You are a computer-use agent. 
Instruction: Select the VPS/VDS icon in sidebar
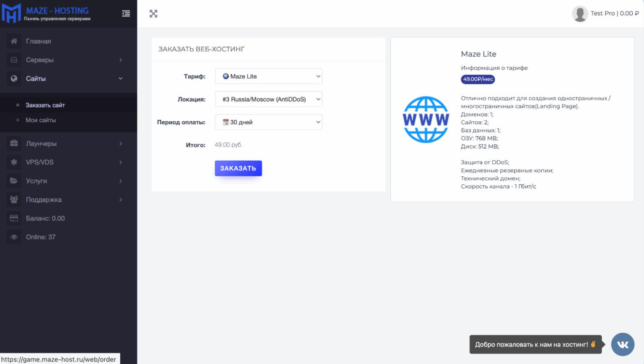(x=14, y=162)
